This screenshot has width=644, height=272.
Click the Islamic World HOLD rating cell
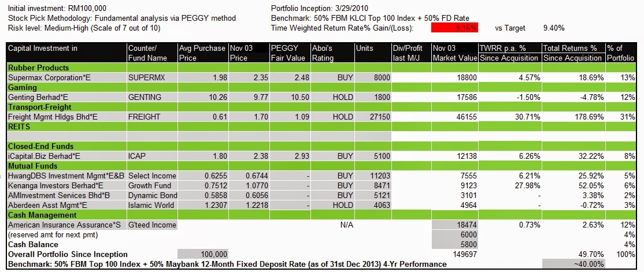tap(332, 206)
